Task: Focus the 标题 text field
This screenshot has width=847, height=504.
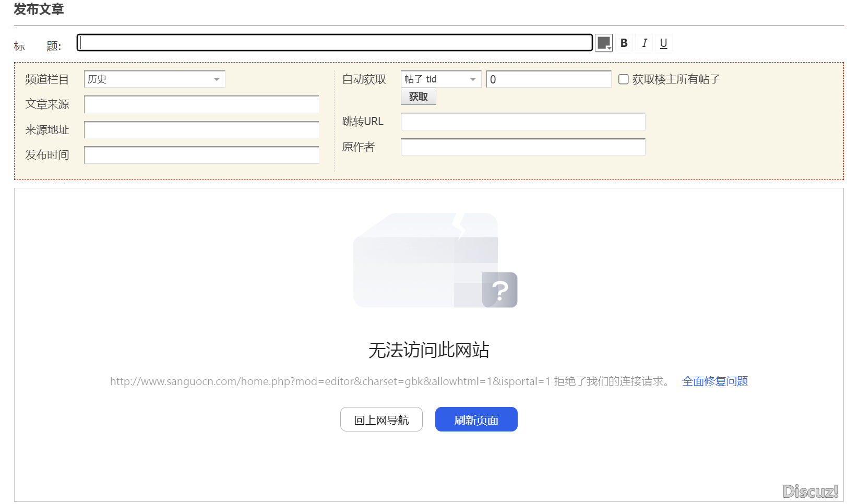Action: 334,43
